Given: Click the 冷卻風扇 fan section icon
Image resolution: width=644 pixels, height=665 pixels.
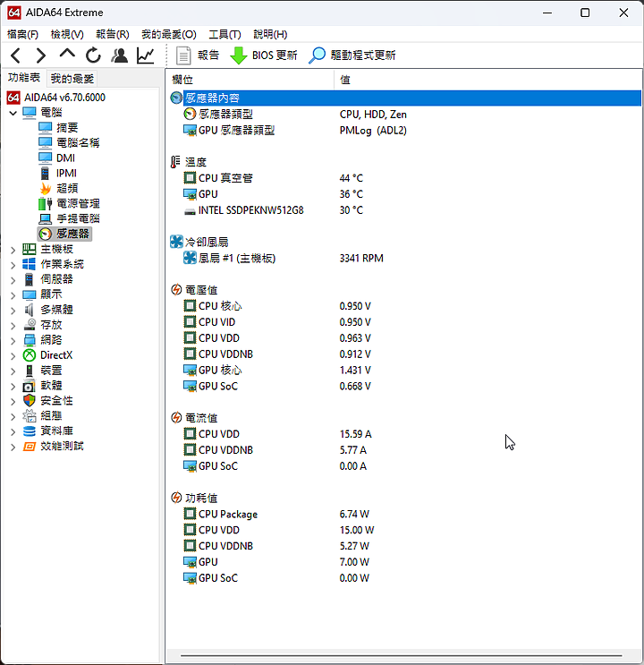Looking at the screenshot, I should tap(176, 242).
